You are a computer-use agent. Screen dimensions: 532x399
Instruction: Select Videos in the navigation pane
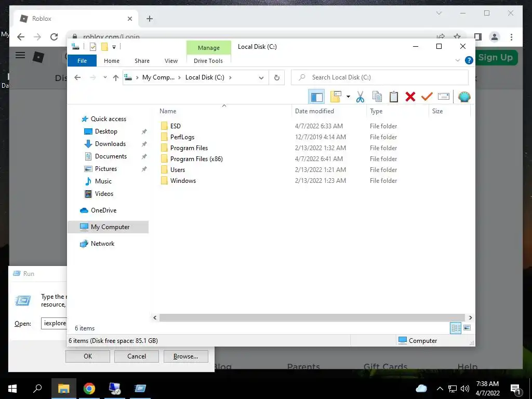point(104,194)
